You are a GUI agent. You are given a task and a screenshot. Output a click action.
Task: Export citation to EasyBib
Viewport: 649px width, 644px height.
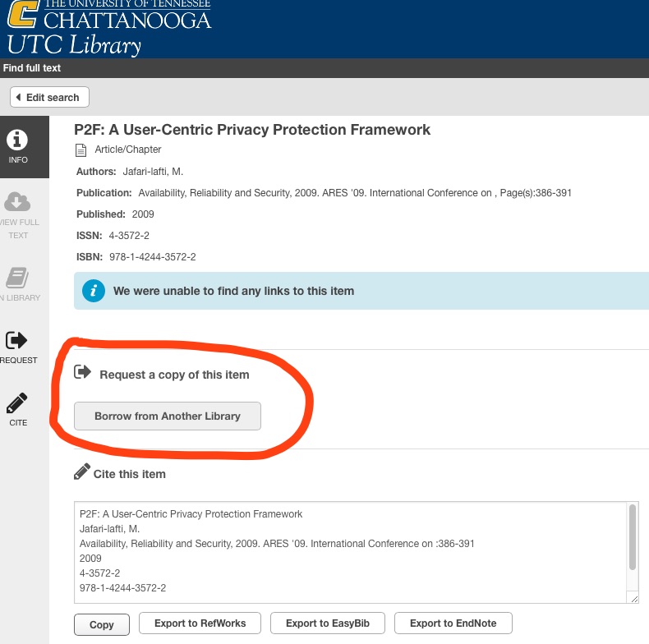pos(328,623)
